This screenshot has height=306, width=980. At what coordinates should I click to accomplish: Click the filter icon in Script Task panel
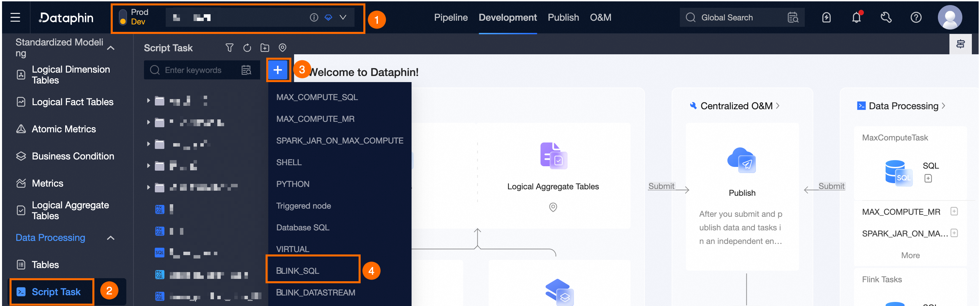click(230, 47)
